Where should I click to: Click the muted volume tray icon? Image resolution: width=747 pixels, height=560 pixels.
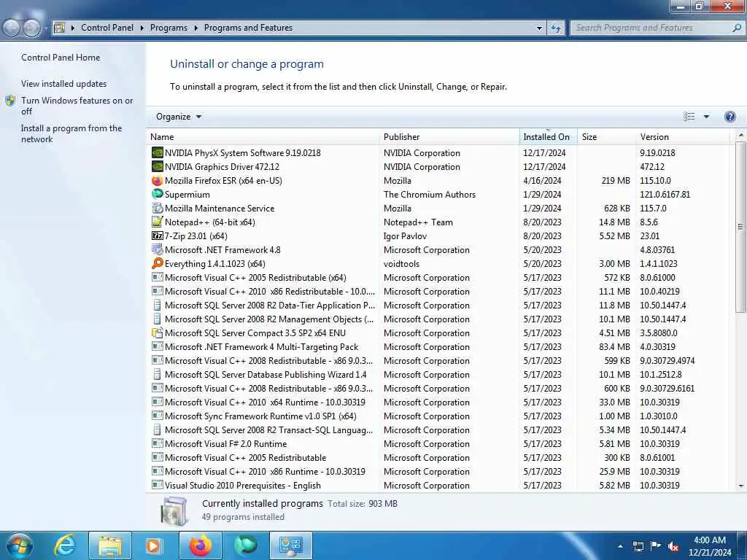673,546
